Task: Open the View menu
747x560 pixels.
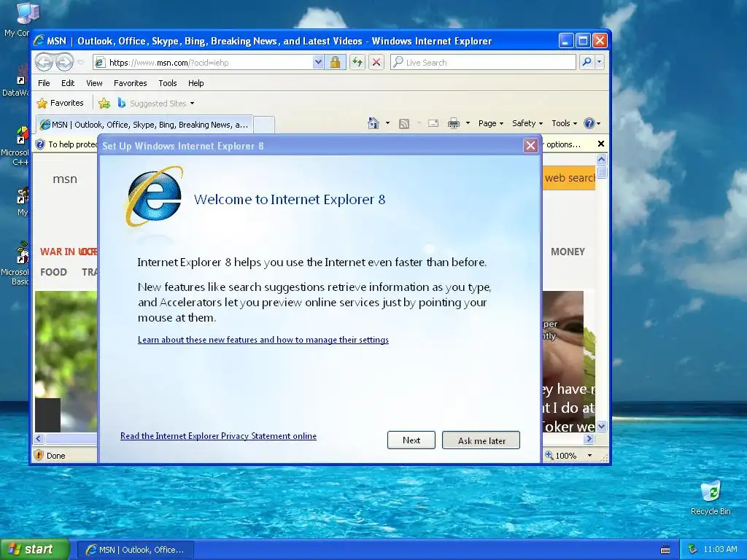Action: tap(94, 83)
